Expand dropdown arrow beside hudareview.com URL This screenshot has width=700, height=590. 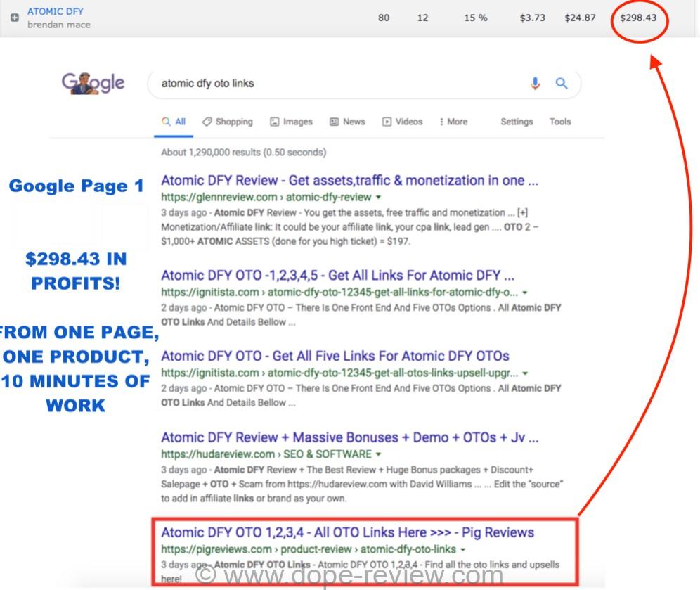(x=379, y=454)
